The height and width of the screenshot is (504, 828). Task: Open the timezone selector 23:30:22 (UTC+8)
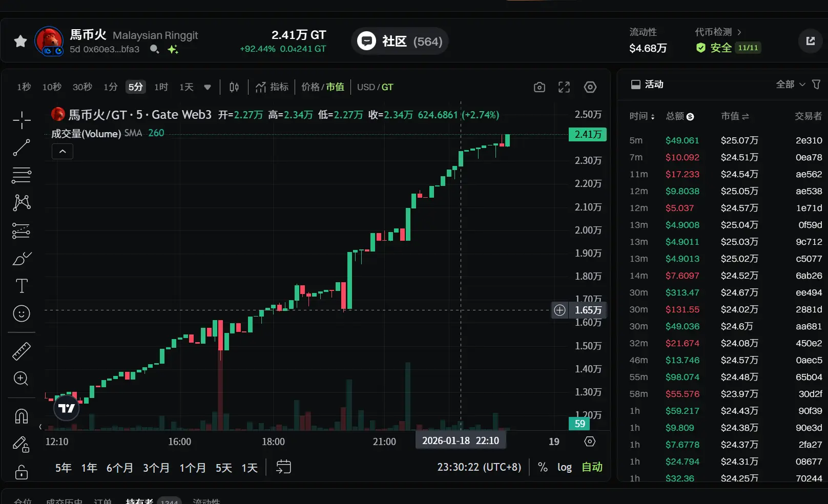[x=479, y=467]
